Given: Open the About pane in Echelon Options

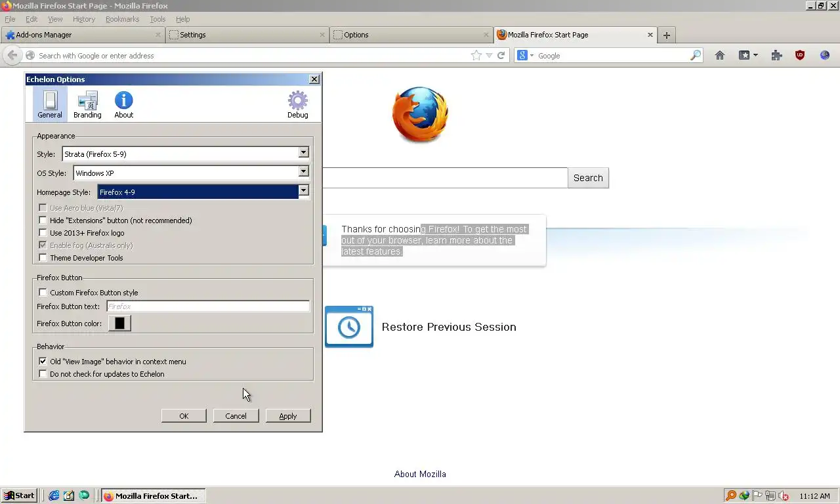Looking at the screenshot, I should coord(123,104).
